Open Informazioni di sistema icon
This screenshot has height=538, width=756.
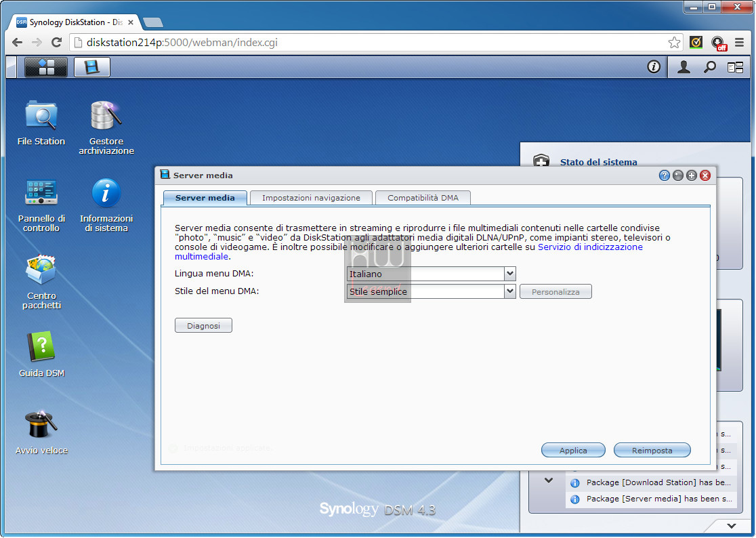click(x=106, y=205)
